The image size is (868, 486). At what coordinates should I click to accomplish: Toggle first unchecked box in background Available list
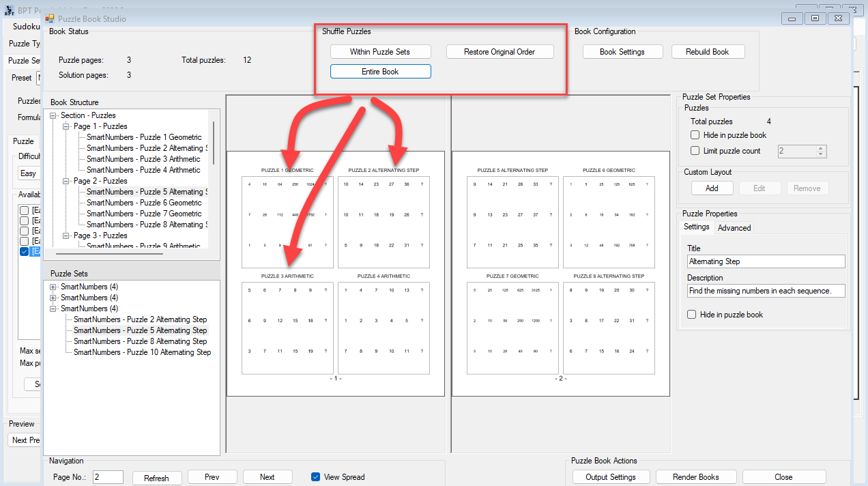pos(25,210)
